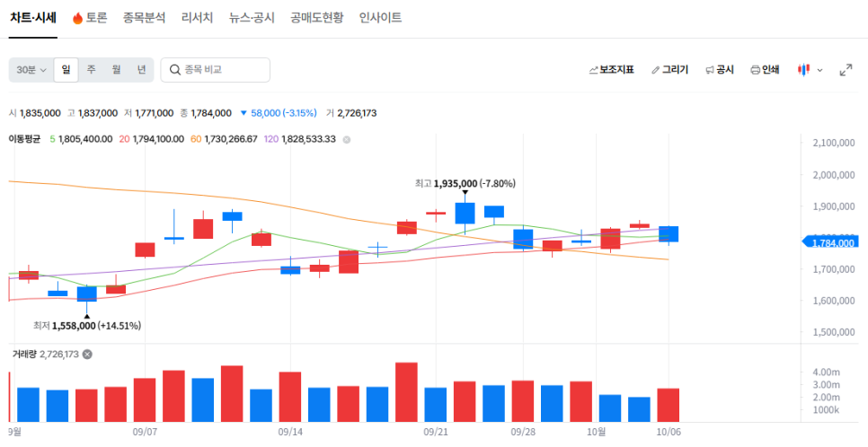The image size is (868, 447).
Task: Switch chart to 월 monthly period
Action: click(x=116, y=70)
